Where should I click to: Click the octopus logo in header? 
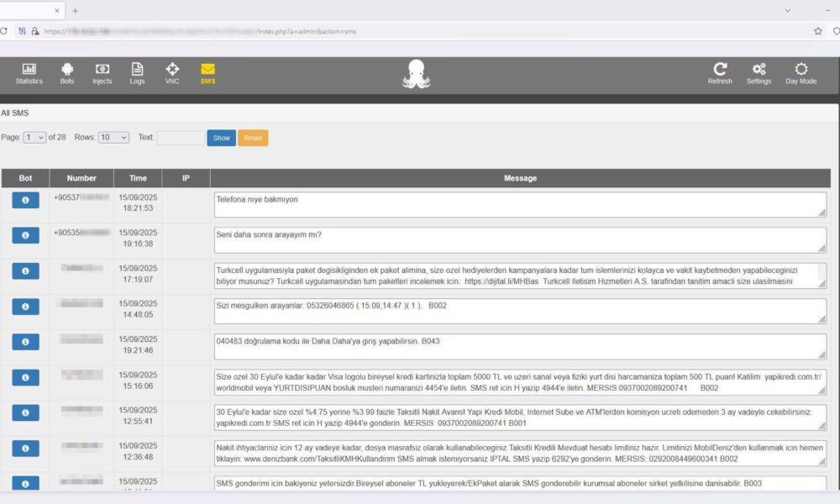point(417,74)
